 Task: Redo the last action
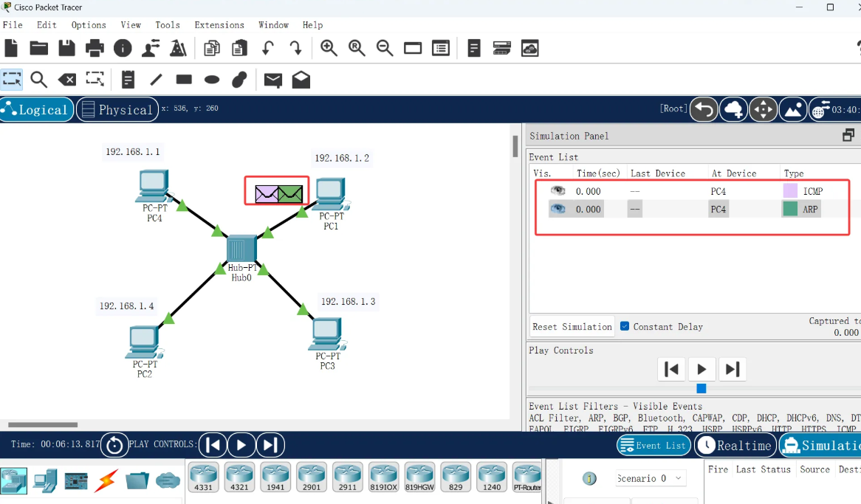click(295, 48)
